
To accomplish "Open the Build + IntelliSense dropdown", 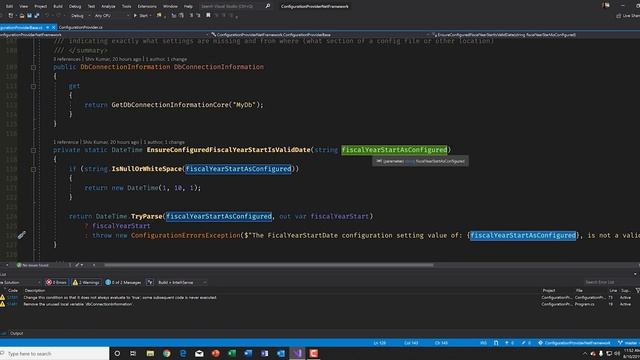I will click(x=182, y=282).
